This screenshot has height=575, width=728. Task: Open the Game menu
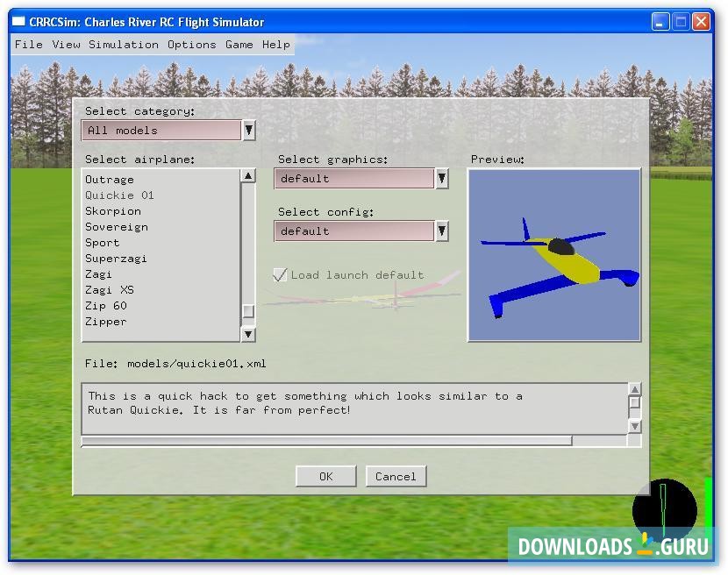point(239,45)
